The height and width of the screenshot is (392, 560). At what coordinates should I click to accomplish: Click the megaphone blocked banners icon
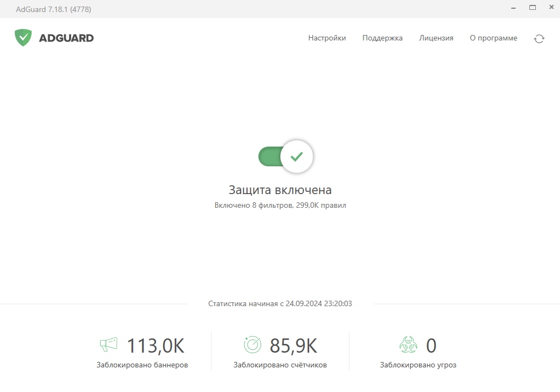click(x=108, y=344)
